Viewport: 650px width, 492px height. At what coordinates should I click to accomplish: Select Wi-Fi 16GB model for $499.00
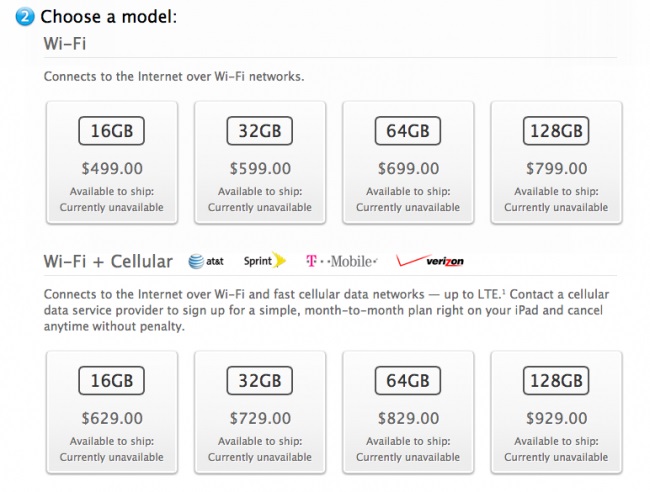[112, 162]
